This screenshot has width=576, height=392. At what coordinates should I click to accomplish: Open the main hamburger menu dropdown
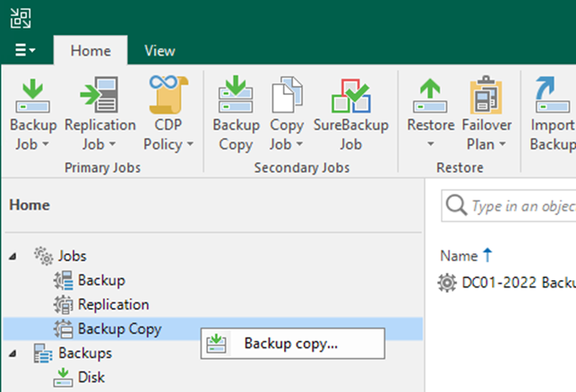tap(25, 50)
